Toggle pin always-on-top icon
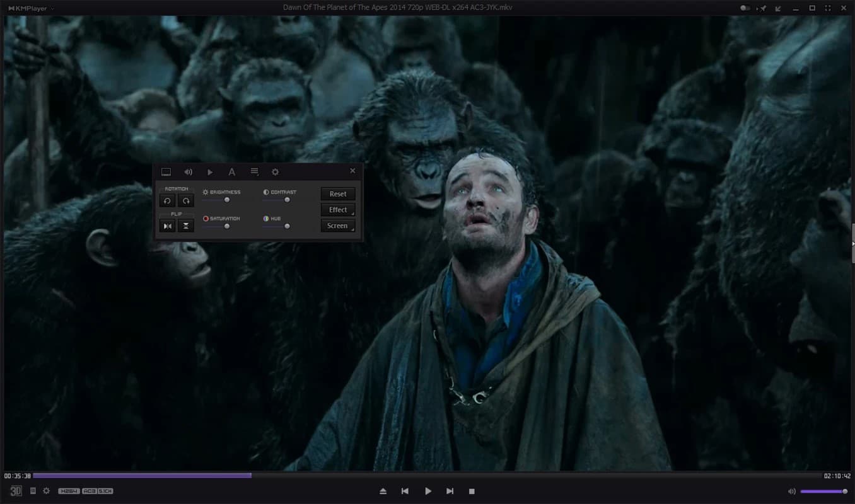 tap(763, 8)
